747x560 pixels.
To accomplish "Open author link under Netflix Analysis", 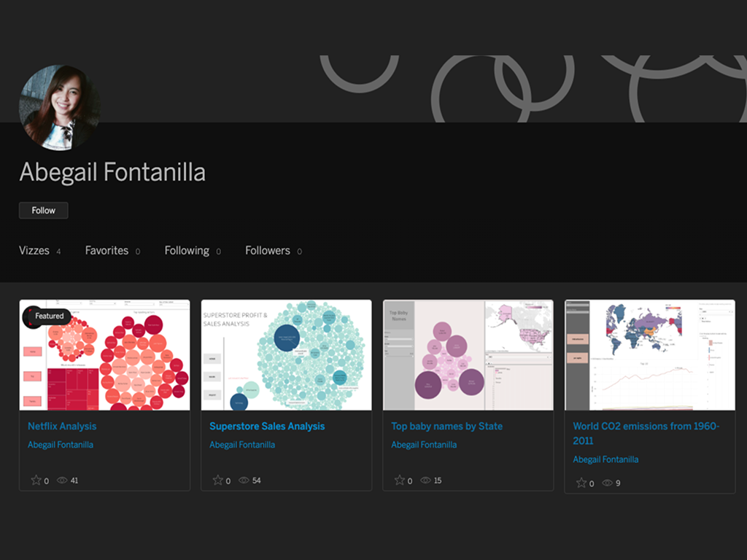I will pos(61,445).
